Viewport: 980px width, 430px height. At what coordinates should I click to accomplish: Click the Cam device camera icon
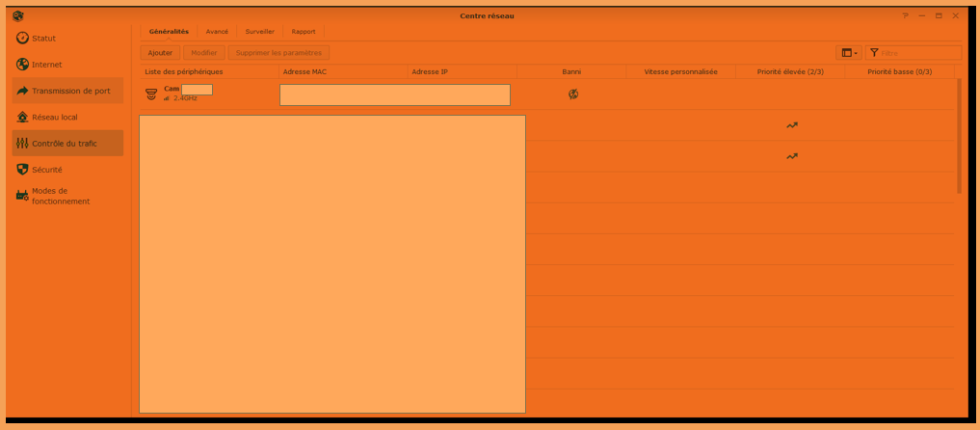tap(150, 94)
